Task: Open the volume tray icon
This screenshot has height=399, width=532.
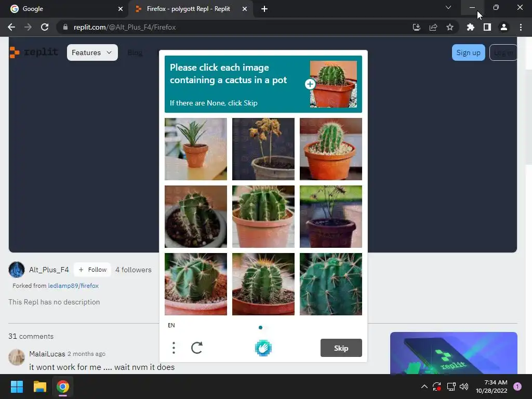Action: tap(464, 387)
